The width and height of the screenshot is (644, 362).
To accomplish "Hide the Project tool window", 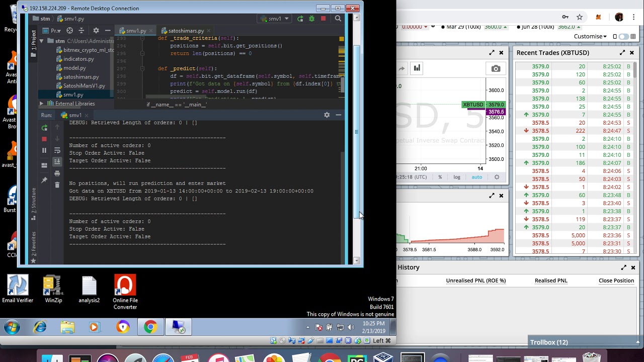I will [x=108, y=31].
